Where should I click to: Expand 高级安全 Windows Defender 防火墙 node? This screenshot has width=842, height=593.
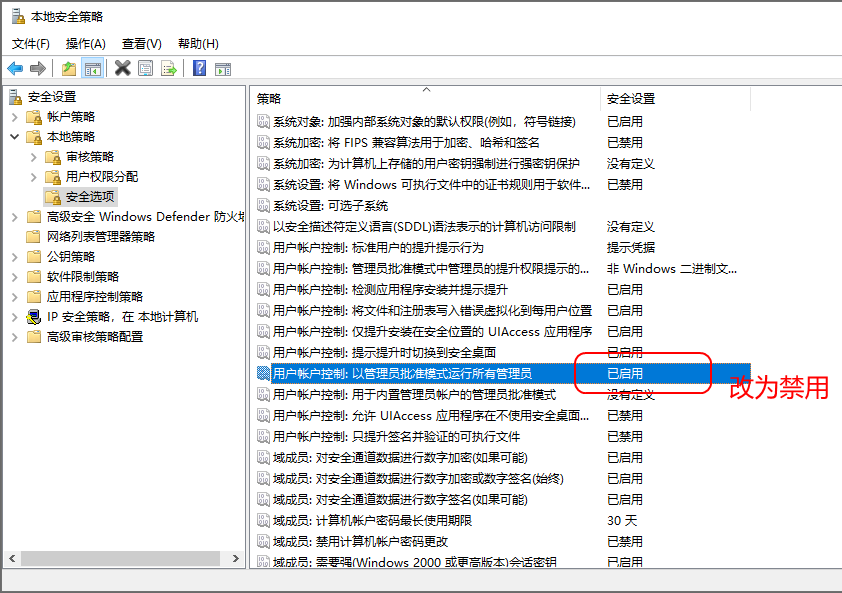point(14,217)
